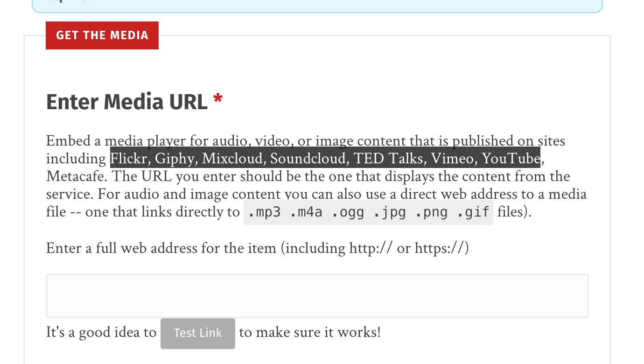Click the light blue notice box at top
The width and height of the screenshot is (644, 364).
[x=317, y=6]
